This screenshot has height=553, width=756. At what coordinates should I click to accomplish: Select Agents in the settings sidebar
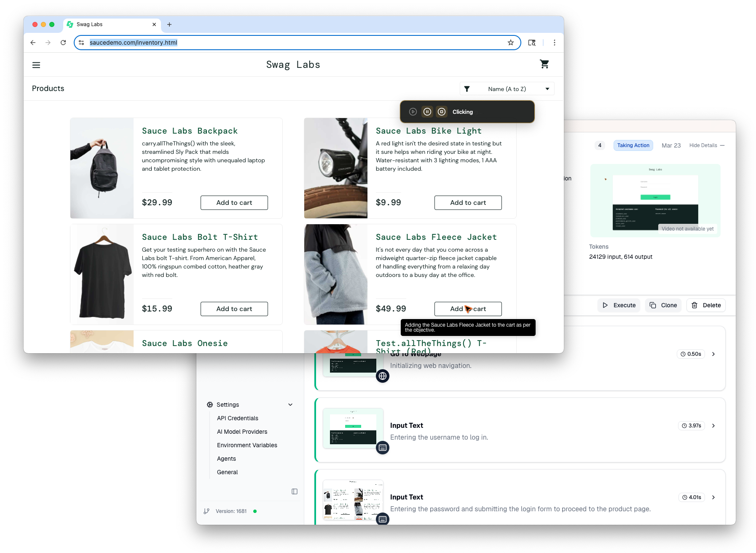click(226, 459)
